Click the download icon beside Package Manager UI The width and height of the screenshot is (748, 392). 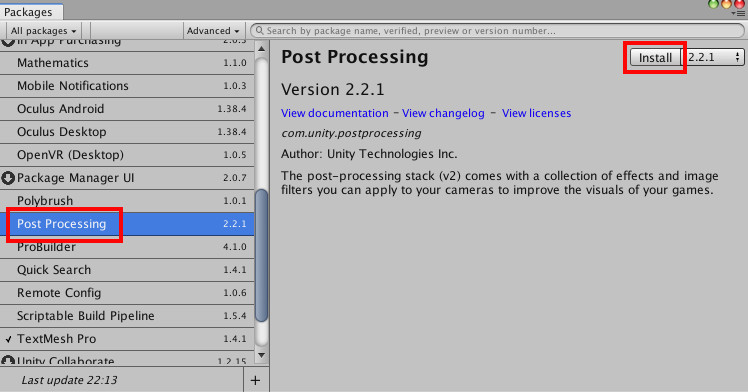[8, 178]
